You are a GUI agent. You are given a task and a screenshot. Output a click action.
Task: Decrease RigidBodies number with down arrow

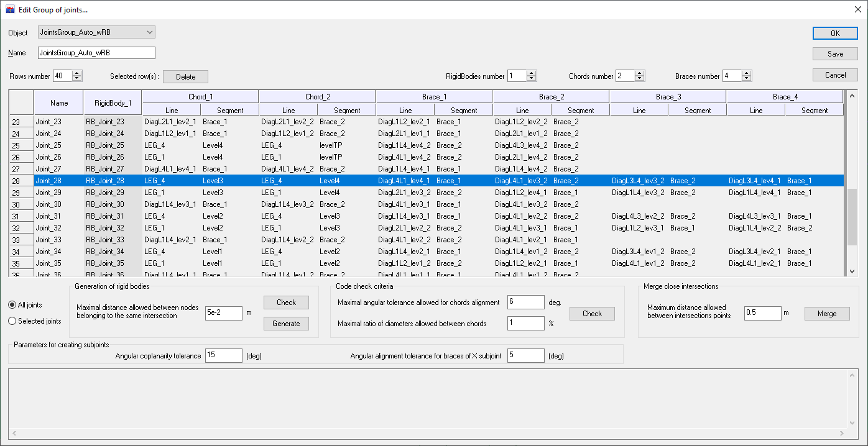(x=532, y=79)
